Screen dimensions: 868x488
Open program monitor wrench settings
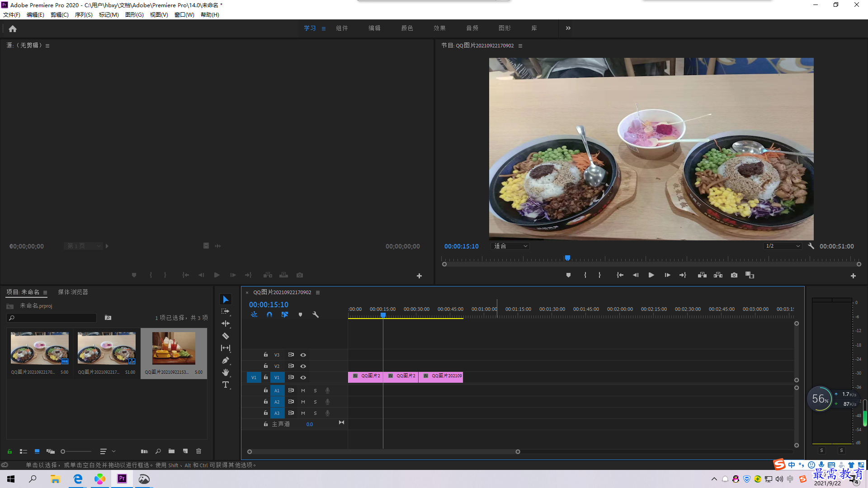pos(811,246)
